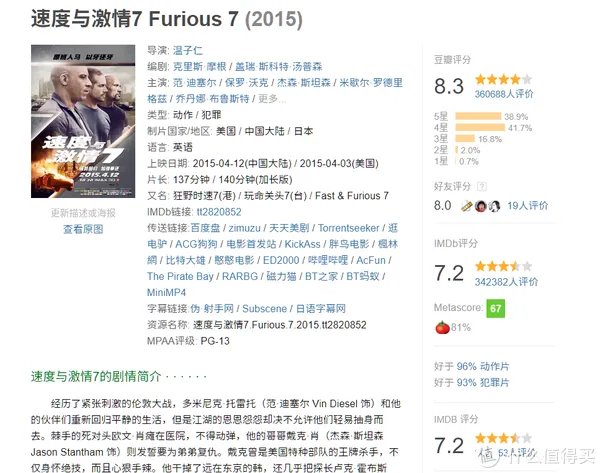
Task: Click the Rotten Tomatoes tomato icon
Action: [x=439, y=327]
